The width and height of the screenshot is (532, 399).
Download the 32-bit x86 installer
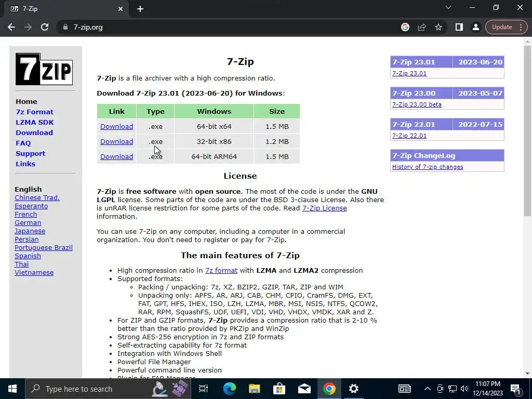point(116,141)
